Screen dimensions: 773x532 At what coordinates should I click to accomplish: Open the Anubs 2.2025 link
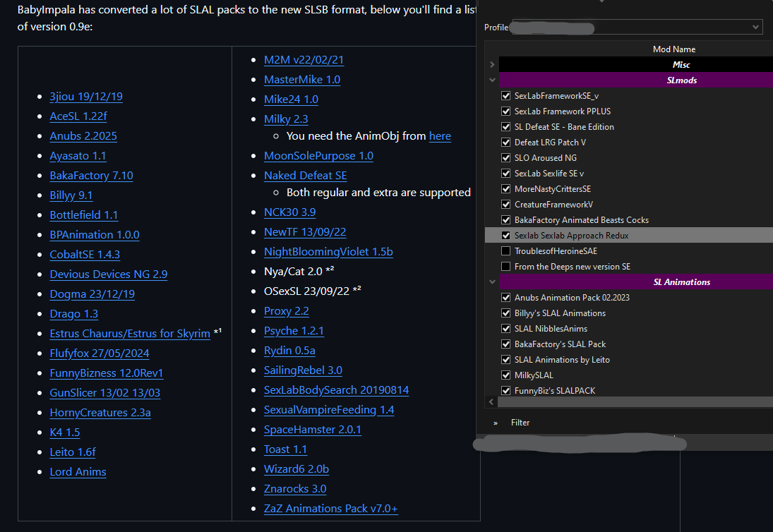tap(83, 136)
